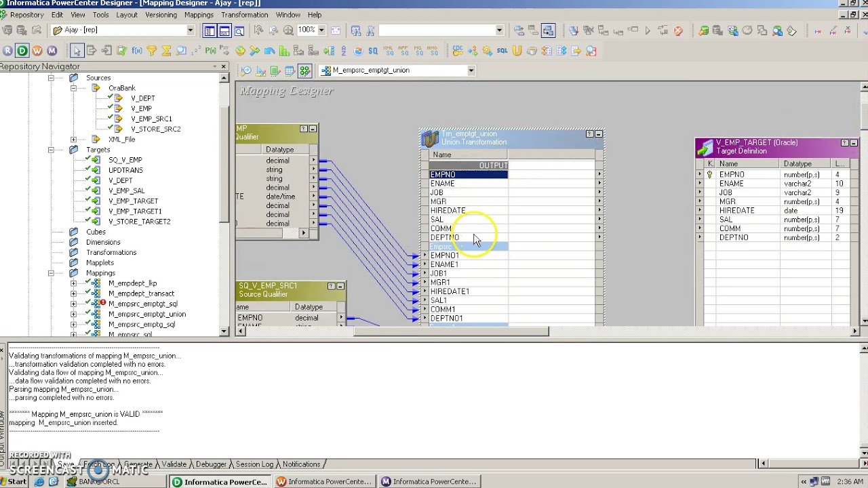Open the Transformation menu
The width and height of the screenshot is (868, 488).
point(244,15)
